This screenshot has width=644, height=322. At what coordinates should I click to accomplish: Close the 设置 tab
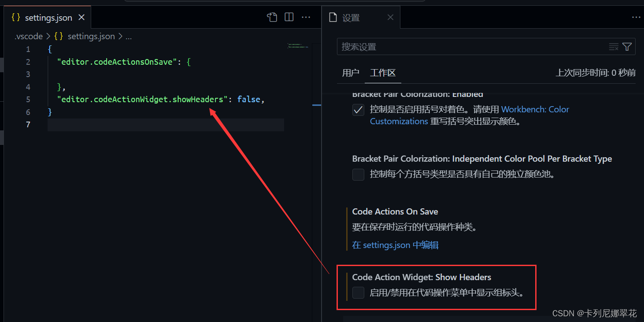coord(390,18)
